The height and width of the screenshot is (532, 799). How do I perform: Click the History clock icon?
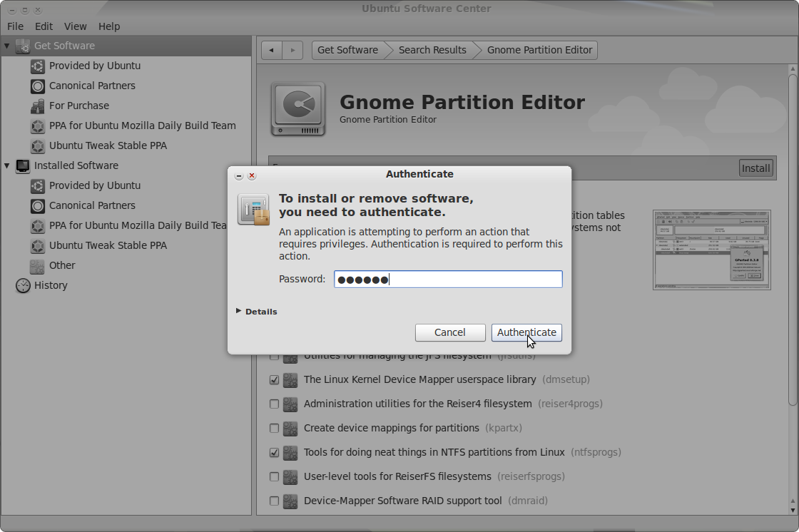click(x=23, y=285)
